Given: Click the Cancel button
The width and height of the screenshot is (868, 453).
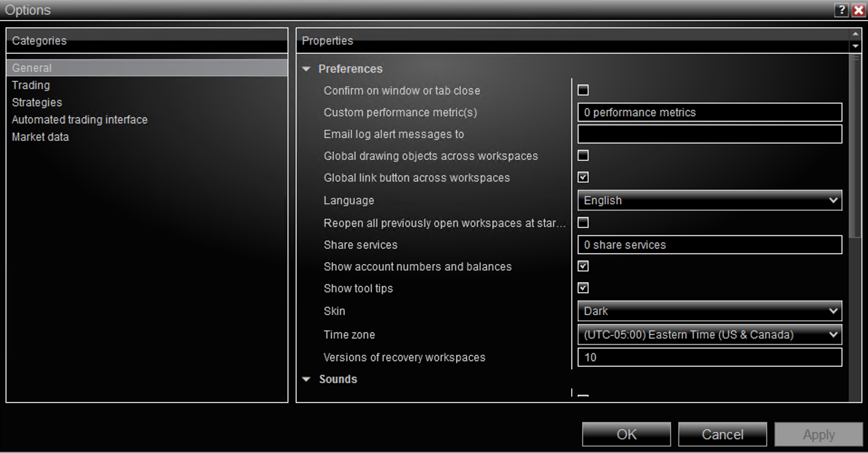Looking at the screenshot, I should coord(722,434).
